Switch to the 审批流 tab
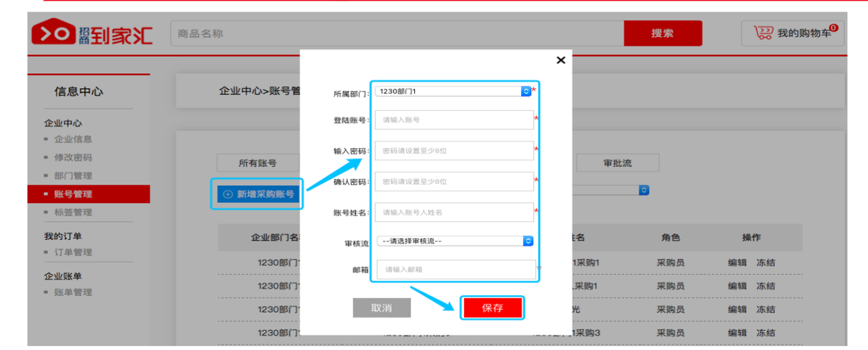 617,163
